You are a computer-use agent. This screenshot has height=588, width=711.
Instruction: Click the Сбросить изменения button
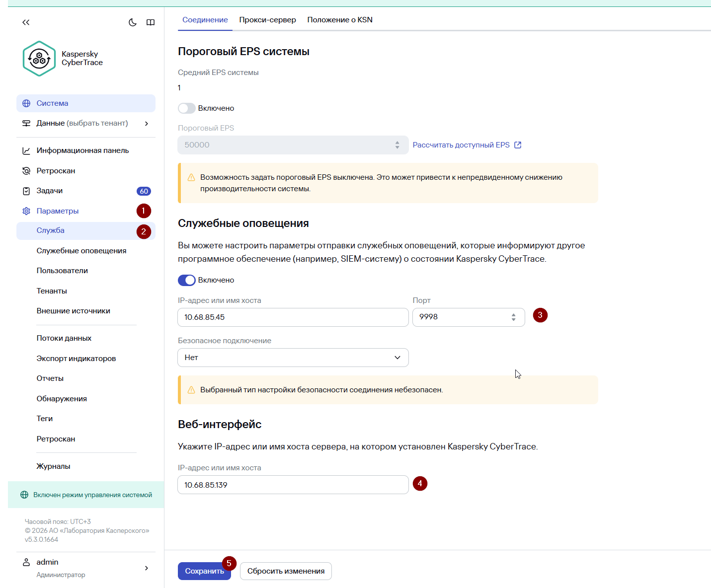pyautogui.click(x=286, y=571)
